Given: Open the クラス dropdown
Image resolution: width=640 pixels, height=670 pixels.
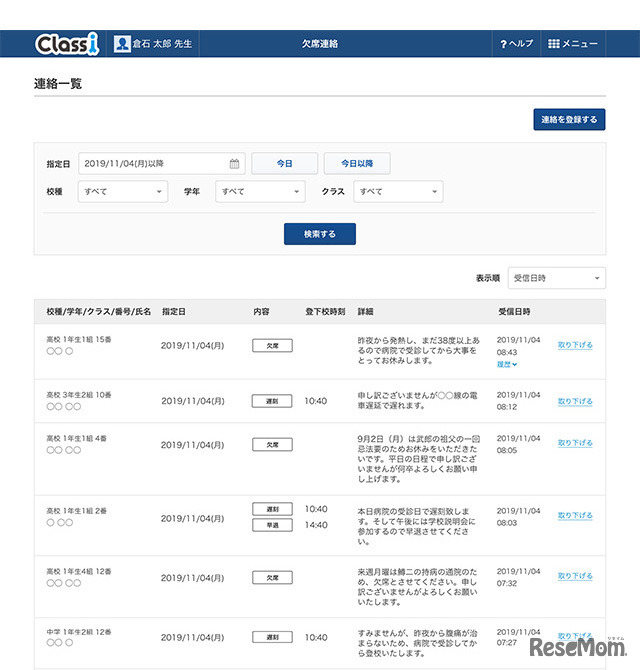Looking at the screenshot, I should click(398, 191).
